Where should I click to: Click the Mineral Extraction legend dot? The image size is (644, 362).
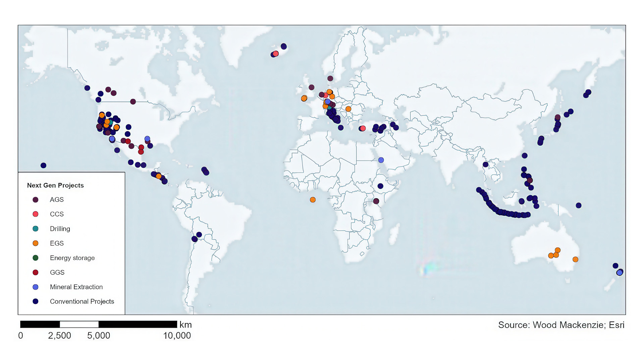[35, 287]
